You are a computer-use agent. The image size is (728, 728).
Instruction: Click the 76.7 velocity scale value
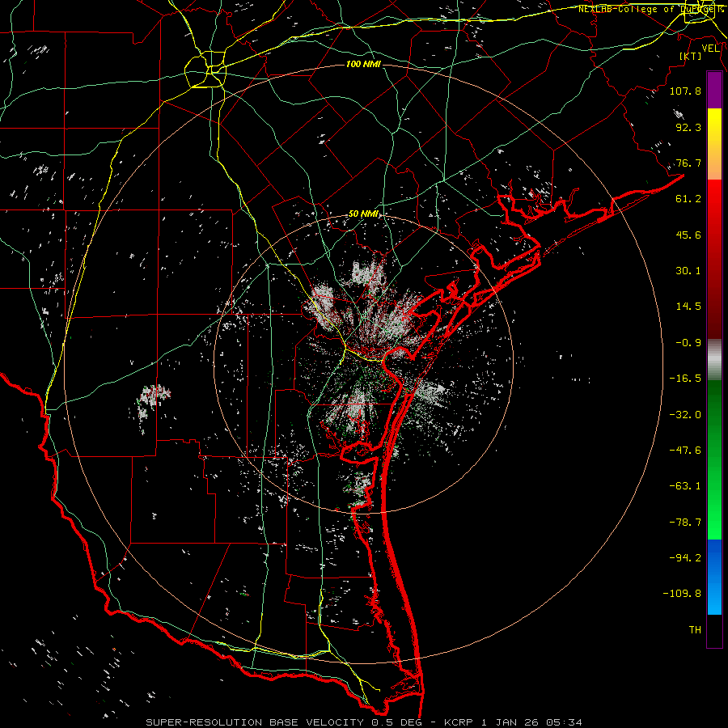coord(688,163)
